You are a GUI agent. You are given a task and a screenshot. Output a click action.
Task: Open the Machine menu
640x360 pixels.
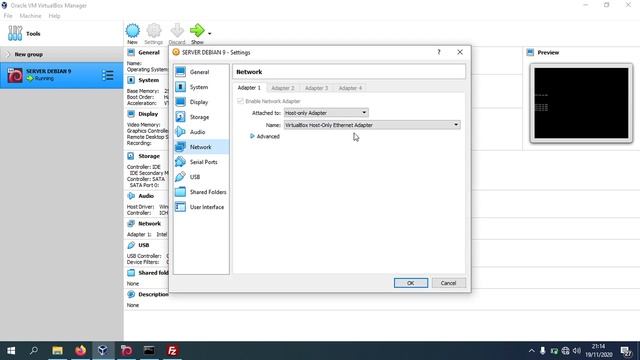click(30, 16)
